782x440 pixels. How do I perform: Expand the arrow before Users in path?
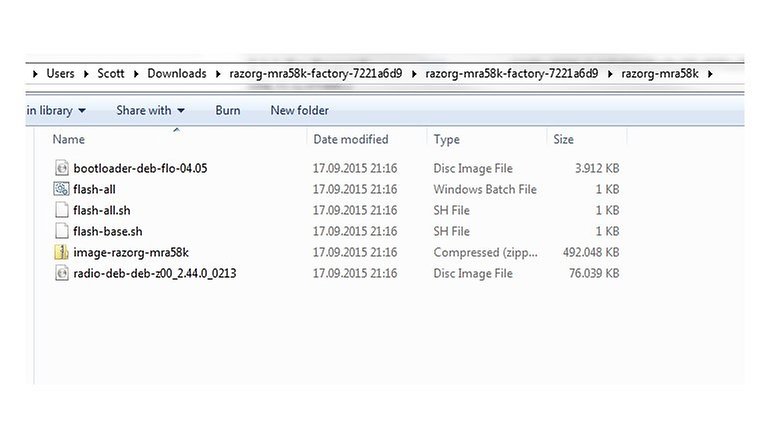[x=35, y=74]
